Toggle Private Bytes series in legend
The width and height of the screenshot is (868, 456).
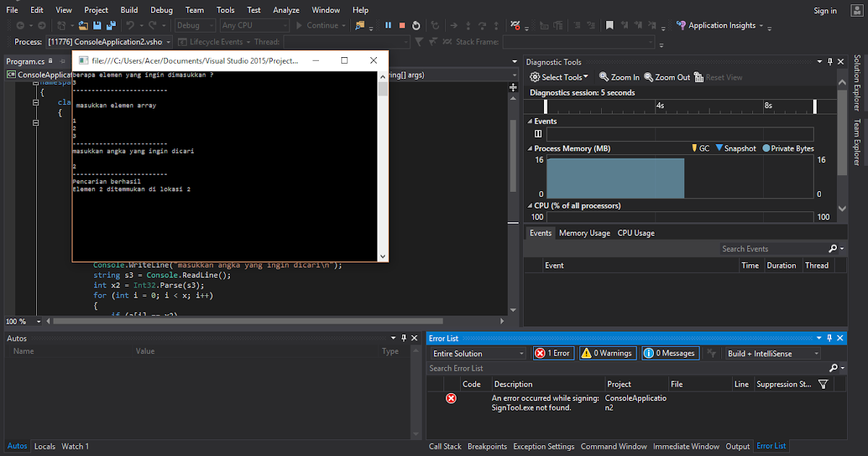pos(788,148)
